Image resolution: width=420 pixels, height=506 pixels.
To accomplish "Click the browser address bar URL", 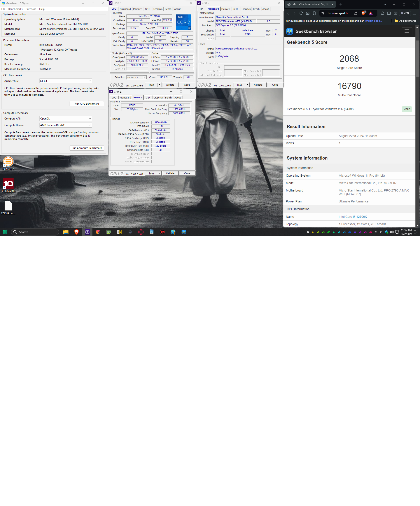I will point(339,13).
